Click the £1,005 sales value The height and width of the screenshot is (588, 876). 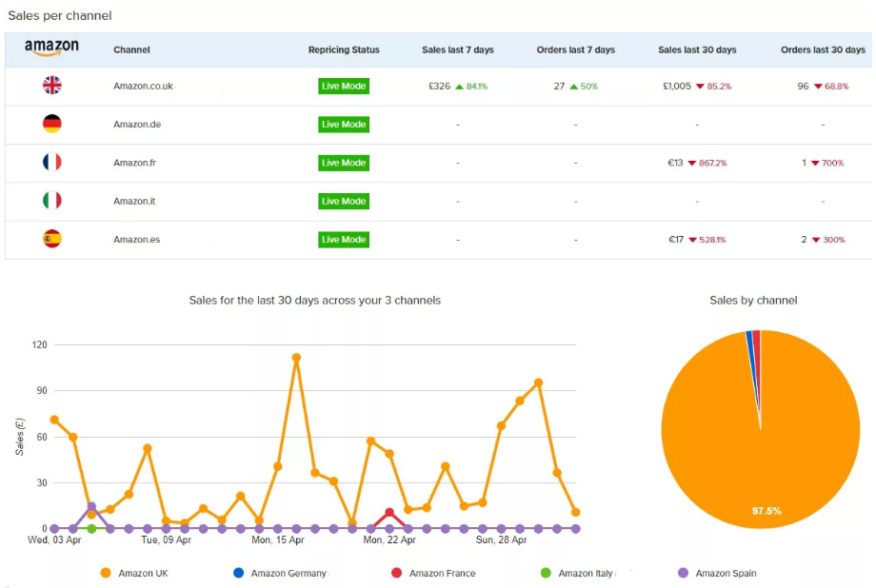pyautogui.click(x=677, y=86)
